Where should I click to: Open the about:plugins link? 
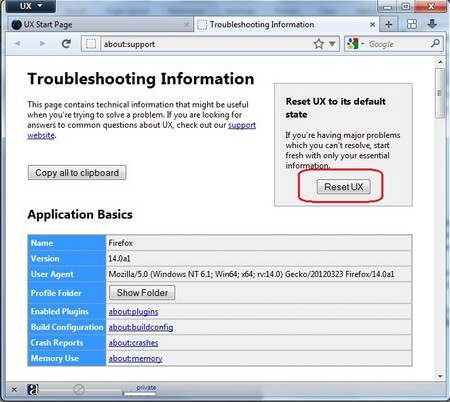point(133,312)
